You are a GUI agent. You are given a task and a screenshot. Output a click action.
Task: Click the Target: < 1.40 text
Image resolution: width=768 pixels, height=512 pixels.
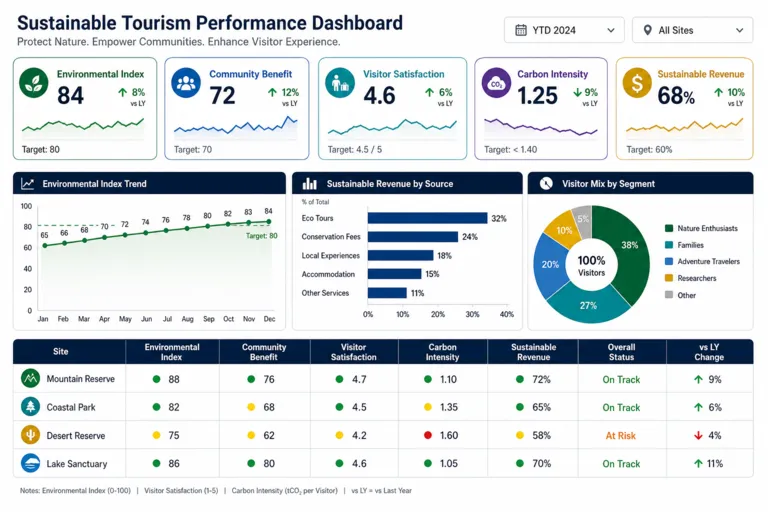tap(510, 149)
